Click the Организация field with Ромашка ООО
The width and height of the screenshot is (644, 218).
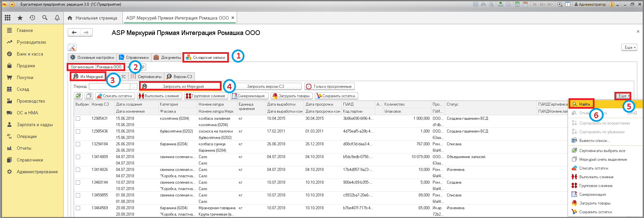coord(110,67)
